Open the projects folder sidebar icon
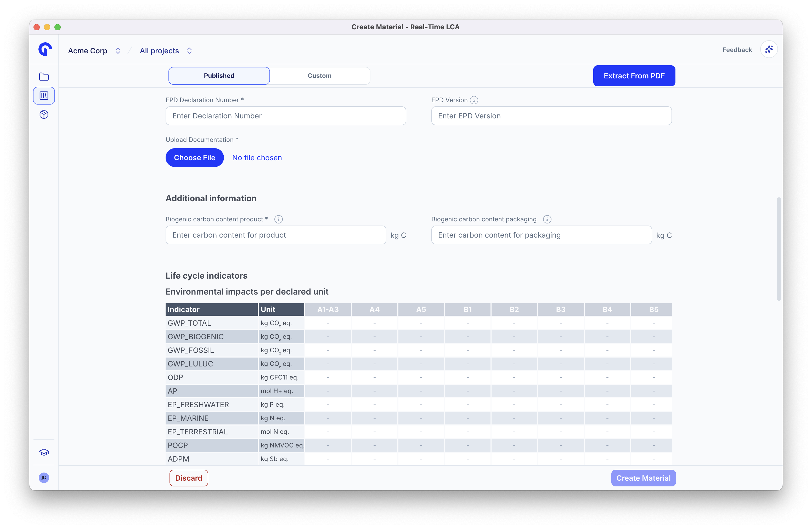Viewport: 812px width, 529px height. 44,77
